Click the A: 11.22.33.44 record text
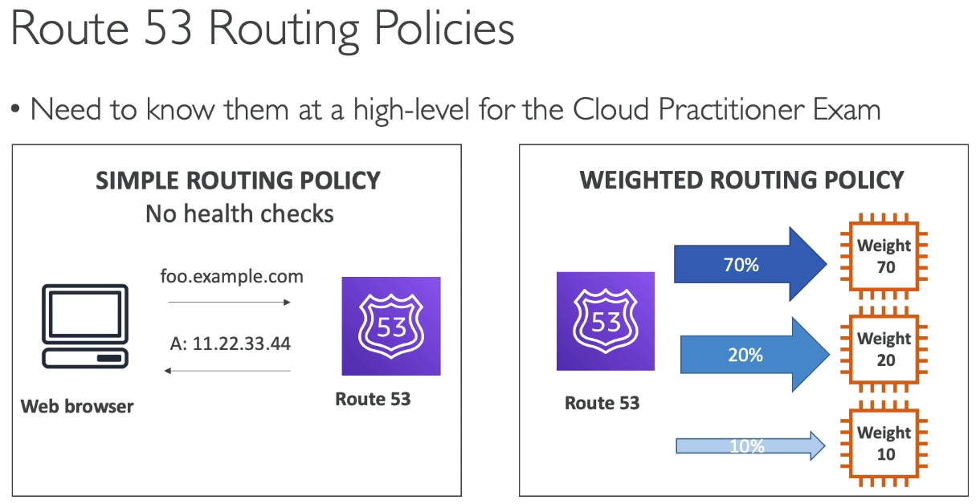Screen dimensions: 980x504 click(x=231, y=344)
